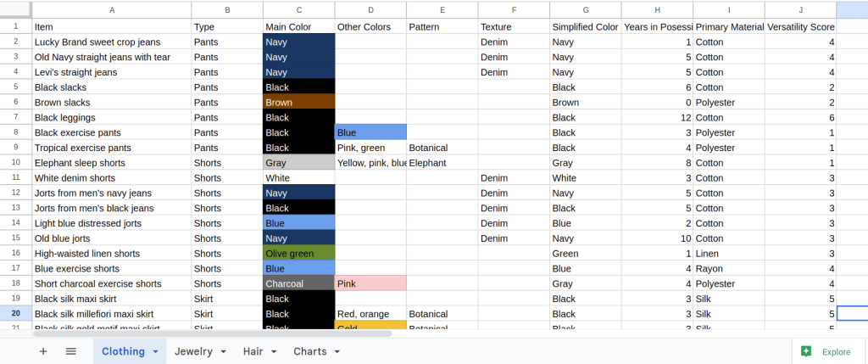The image size is (868, 364).
Task: Select row 20 header
Action: click(15, 314)
